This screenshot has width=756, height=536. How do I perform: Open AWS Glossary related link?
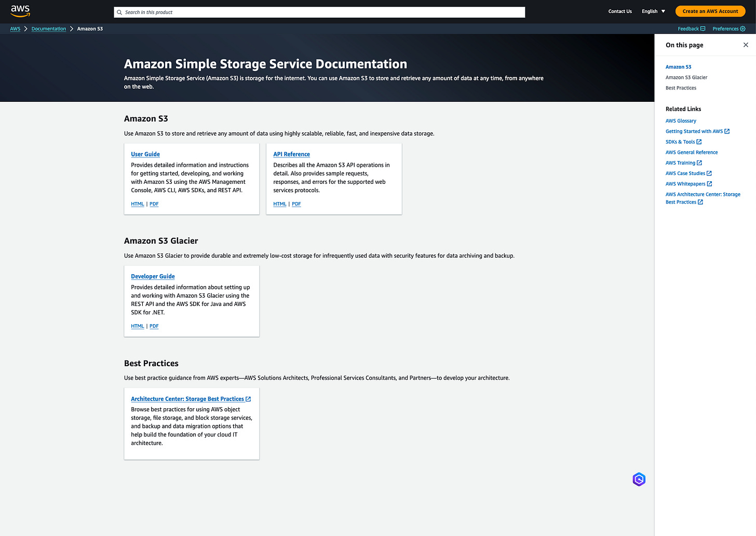[681, 121]
